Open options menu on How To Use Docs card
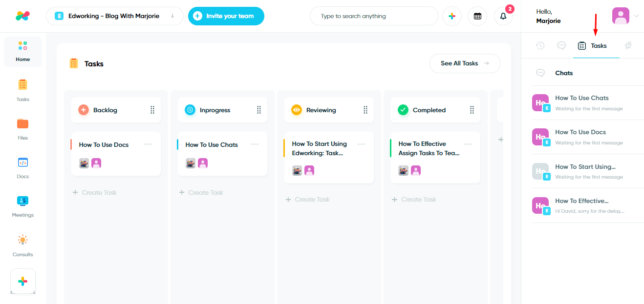 pyautogui.click(x=149, y=144)
